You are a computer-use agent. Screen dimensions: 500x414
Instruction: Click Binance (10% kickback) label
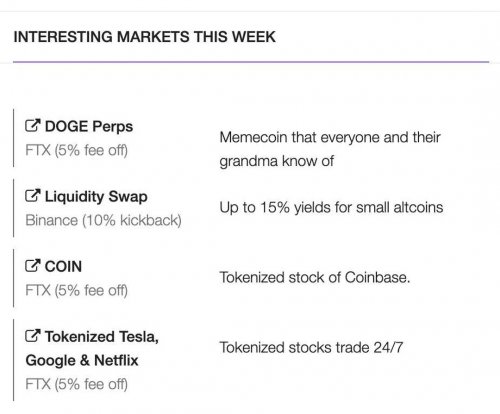point(104,220)
